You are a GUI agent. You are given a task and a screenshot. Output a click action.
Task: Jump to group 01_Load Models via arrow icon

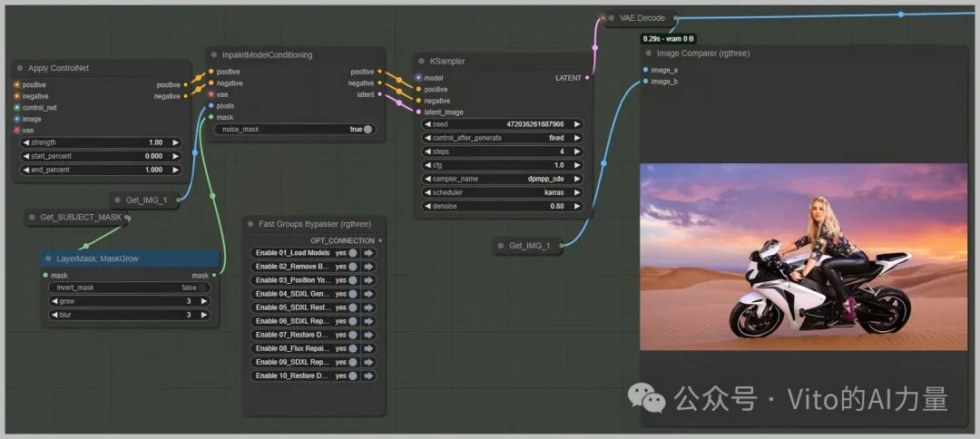pos(368,253)
